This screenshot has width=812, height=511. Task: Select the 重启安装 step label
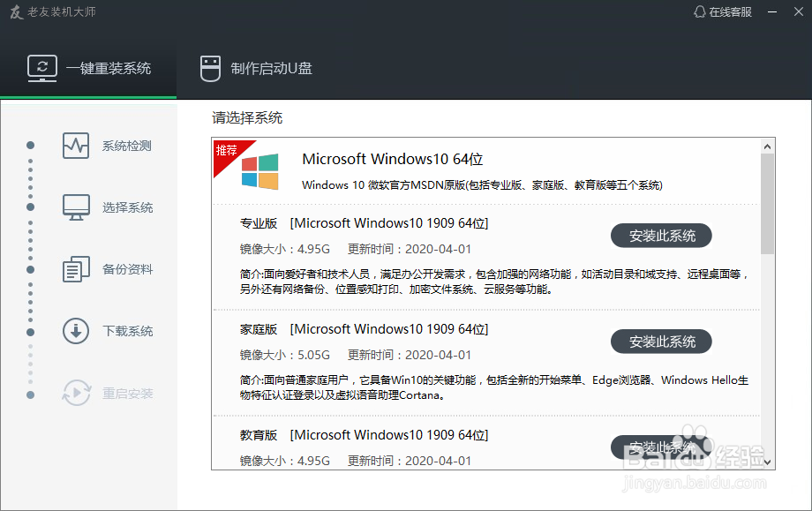pos(127,394)
